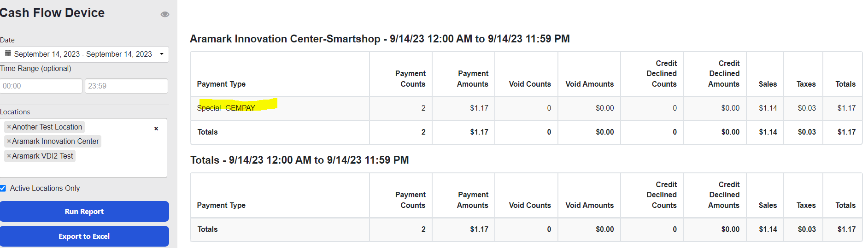
Task: Click Export to Excel button
Action: click(84, 236)
